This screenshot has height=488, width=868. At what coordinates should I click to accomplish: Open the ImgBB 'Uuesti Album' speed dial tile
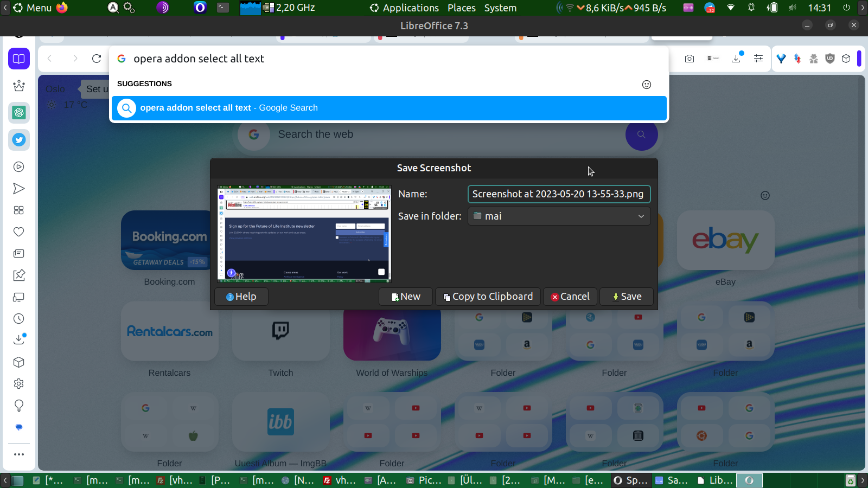click(x=280, y=422)
